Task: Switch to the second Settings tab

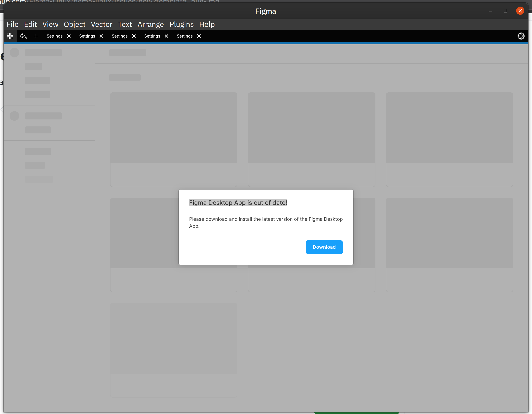Action: [87, 36]
